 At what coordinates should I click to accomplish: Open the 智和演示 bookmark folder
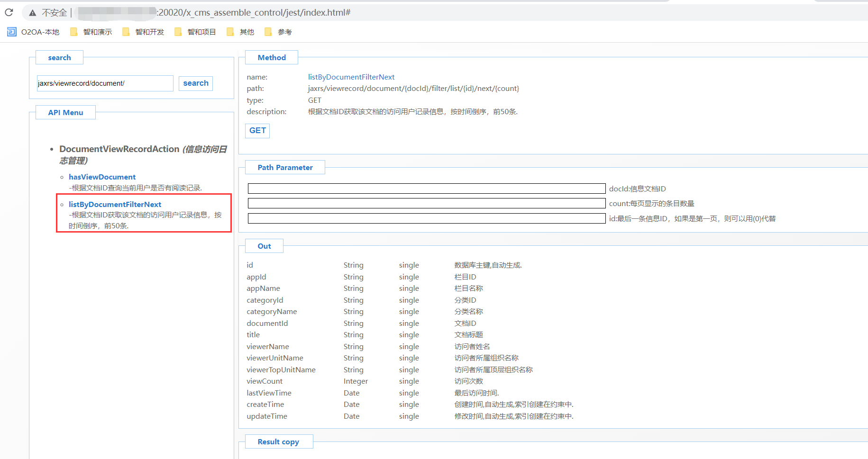click(91, 32)
